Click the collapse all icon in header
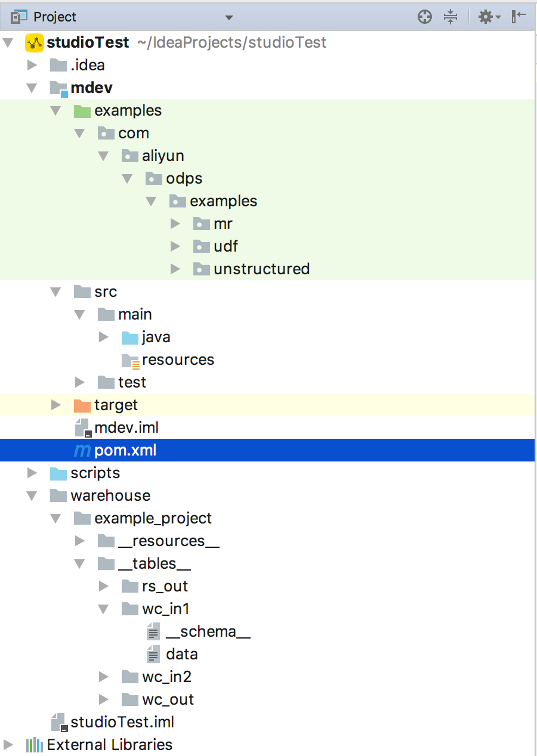Screen dimensions: 537x756 click(x=450, y=17)
